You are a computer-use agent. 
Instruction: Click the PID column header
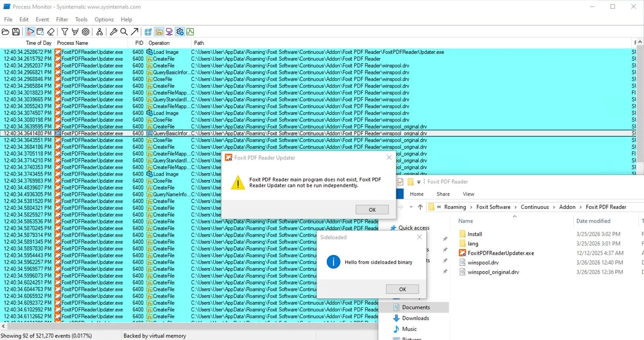[x=139, y=43]
